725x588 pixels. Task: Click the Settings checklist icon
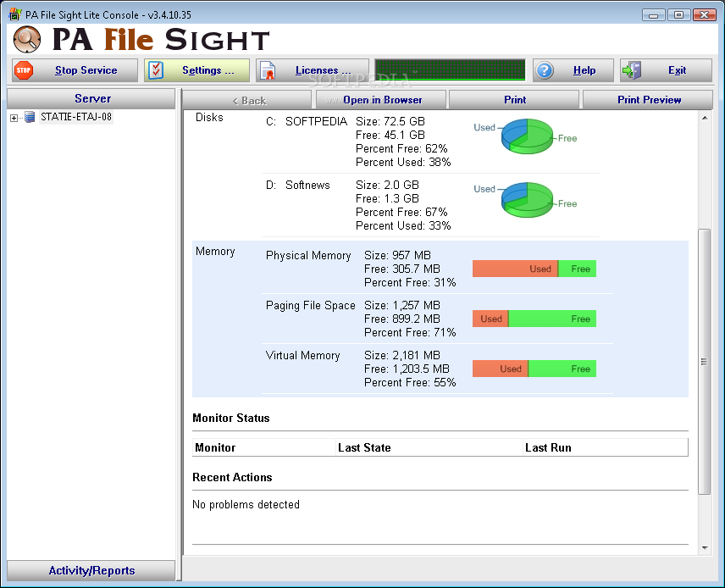click(x=157, y=70)
